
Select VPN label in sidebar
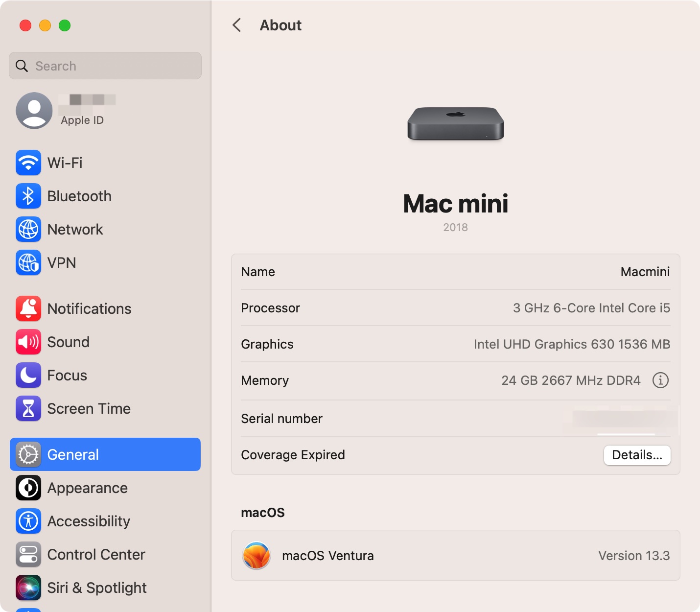click(62, 262)
